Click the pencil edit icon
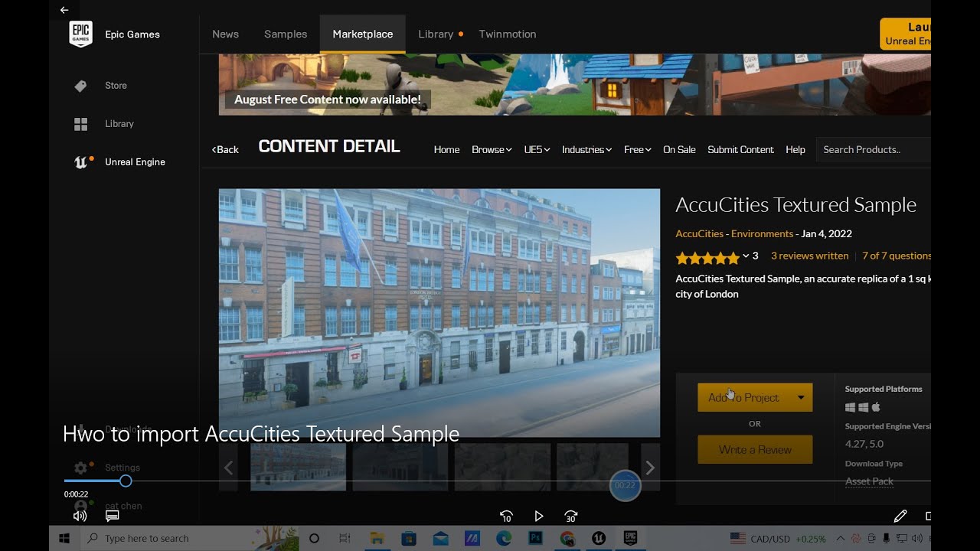 click(x=900, y=517)
